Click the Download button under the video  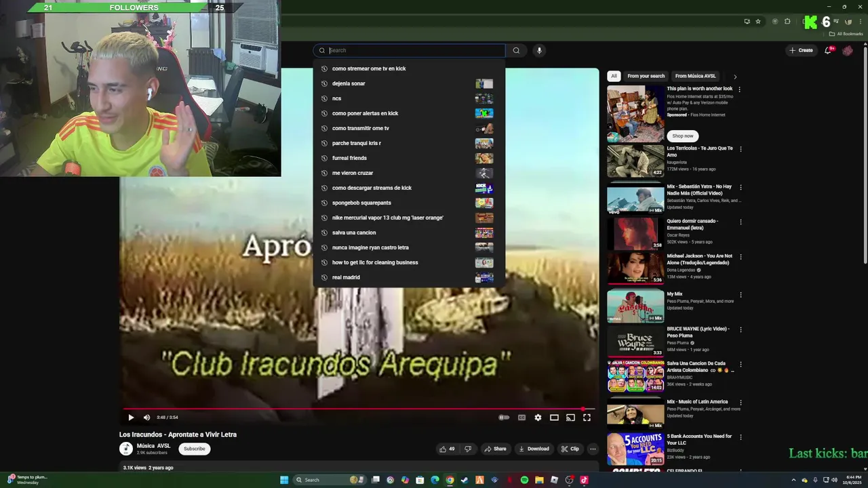coord(534,449)
